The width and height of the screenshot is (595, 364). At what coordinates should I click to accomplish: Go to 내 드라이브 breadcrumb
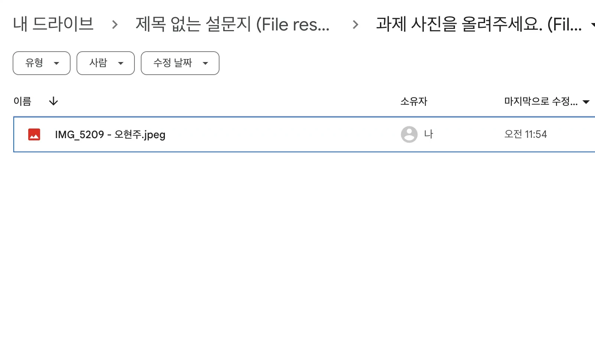click(x=53, y=25)
